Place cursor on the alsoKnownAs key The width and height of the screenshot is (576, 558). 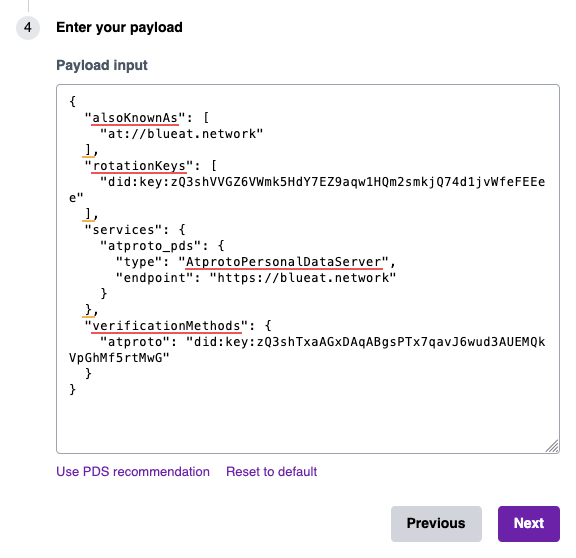(x=135, y=118)
